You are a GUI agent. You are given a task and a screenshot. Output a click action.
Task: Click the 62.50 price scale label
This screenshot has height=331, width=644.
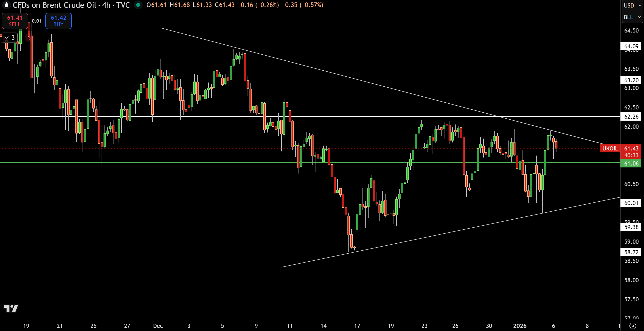[x=631, y=108]
